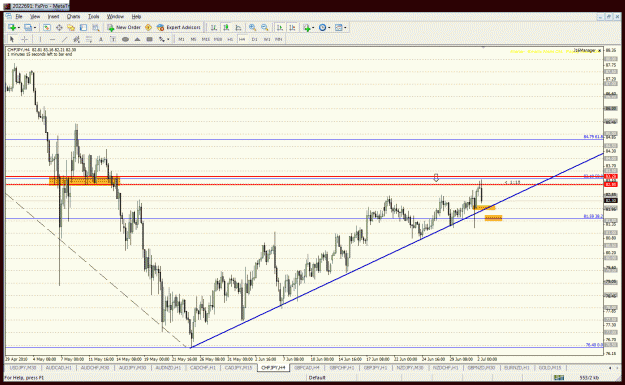Select the Cursor arrow tool
This screenshot has width=625, height=385.
coord(12,39)
